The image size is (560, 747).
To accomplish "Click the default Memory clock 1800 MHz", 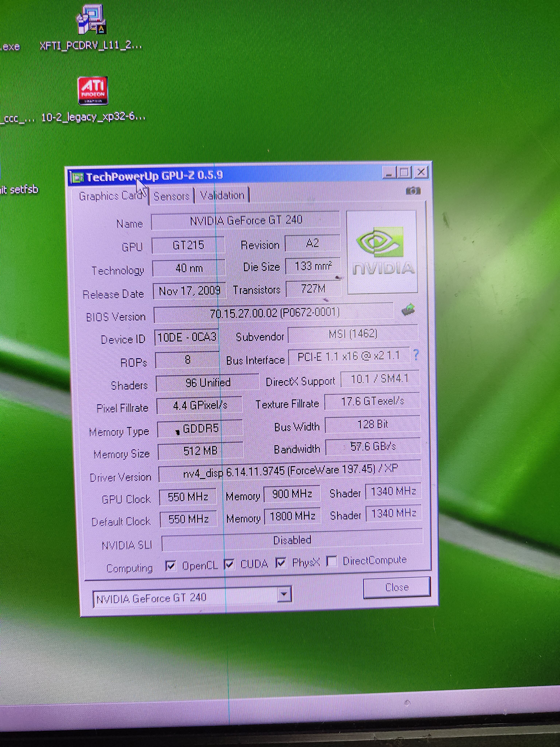I will 293,516.
